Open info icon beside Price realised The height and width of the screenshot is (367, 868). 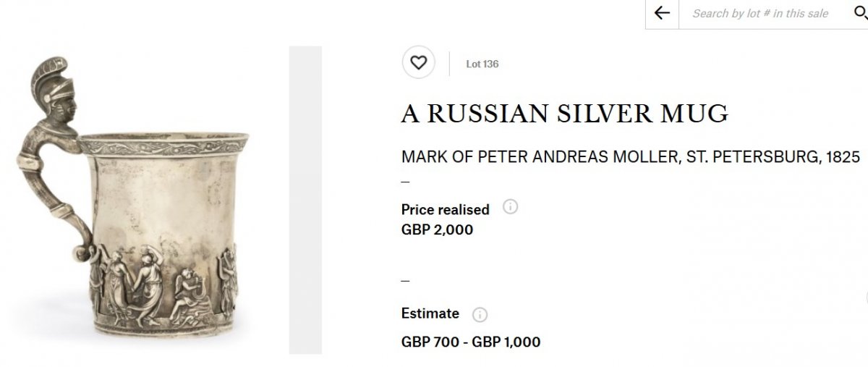[x=509, y=207]
